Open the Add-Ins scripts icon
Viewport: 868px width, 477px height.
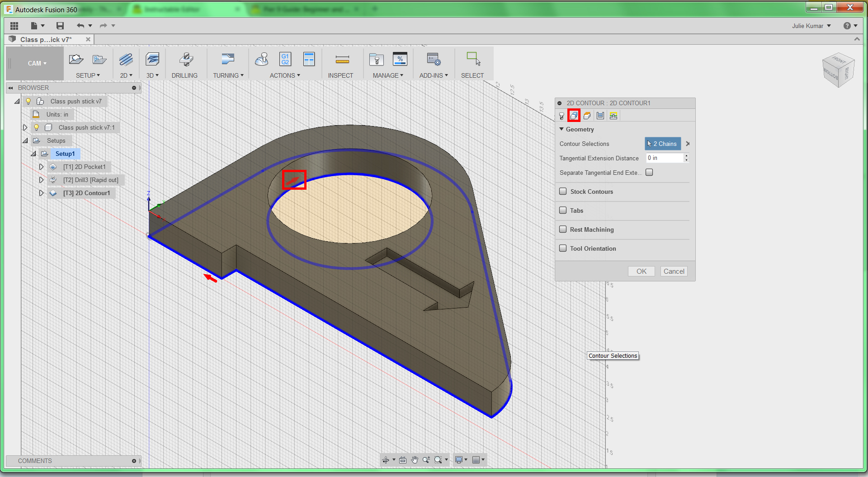click(x=434, y=59)
